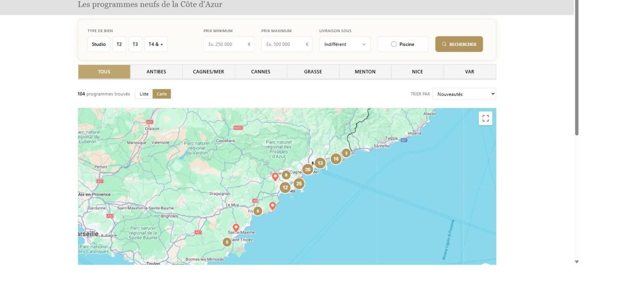Open the map in fullscreen mode

[485, 119]
